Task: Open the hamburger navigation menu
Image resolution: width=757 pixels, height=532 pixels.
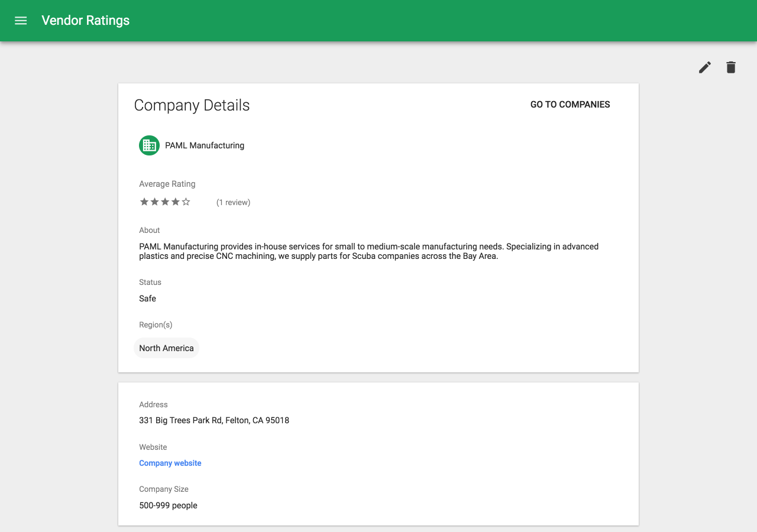Action: coord(21,21)
